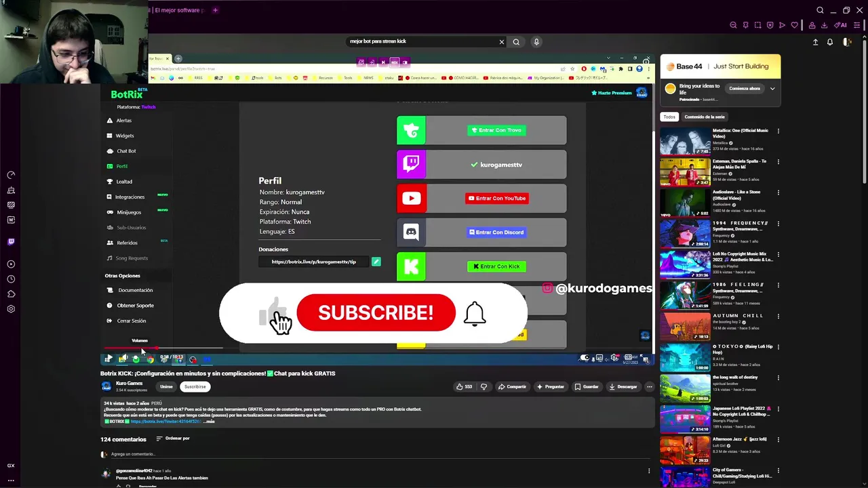
Task: Open the YouTube create upload icon
Action: pyautogui.click(x=816, y=42)
